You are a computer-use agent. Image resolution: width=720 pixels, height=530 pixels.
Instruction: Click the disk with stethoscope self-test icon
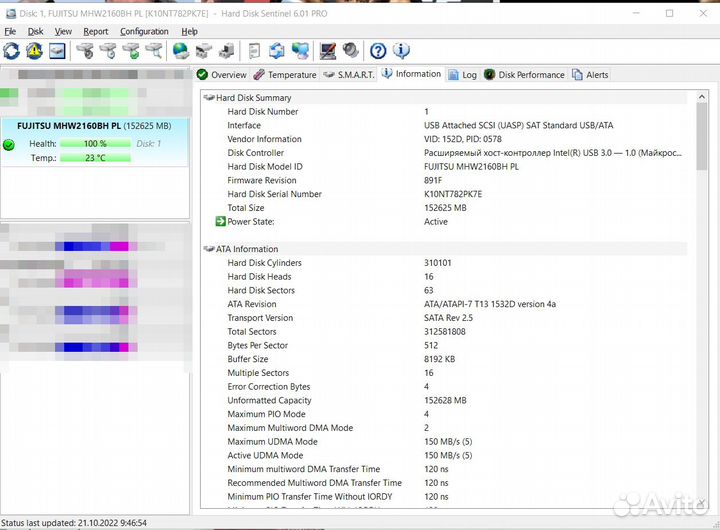85,51
